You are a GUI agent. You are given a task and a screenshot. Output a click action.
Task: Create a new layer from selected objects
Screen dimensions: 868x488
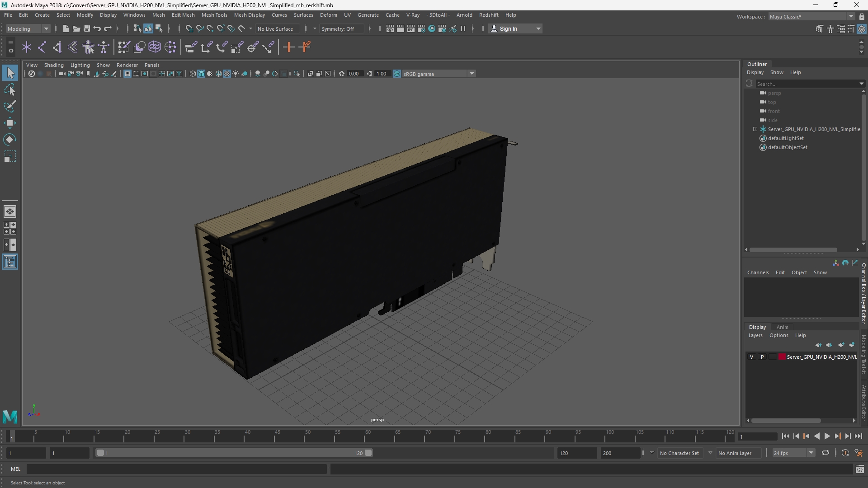pyautogui.click(x=852, y=345)
